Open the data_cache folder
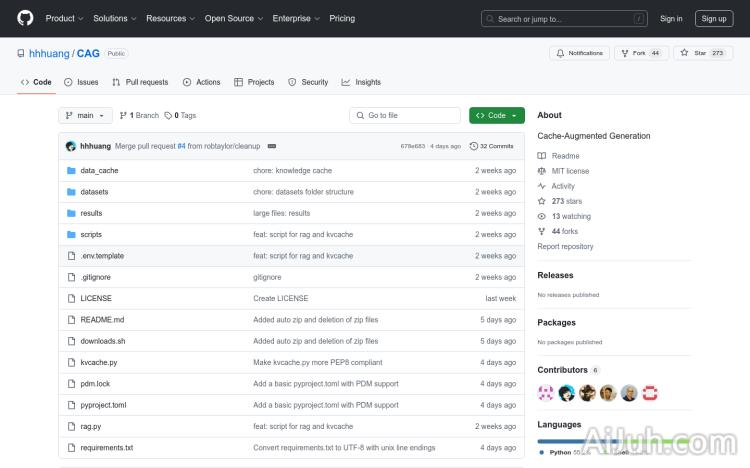The width and height of the screenshot is (750, 468). click(x=99, y=171)
